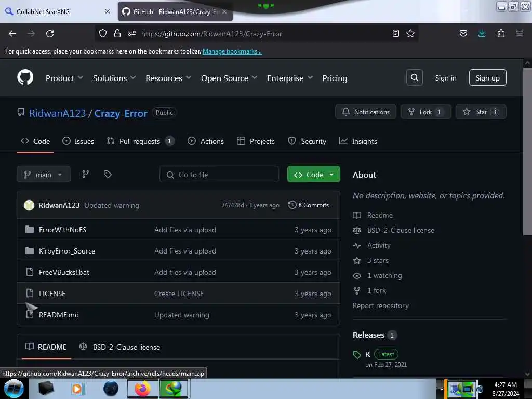
Task: Open the Activity link in About
Action: (379, 245)
